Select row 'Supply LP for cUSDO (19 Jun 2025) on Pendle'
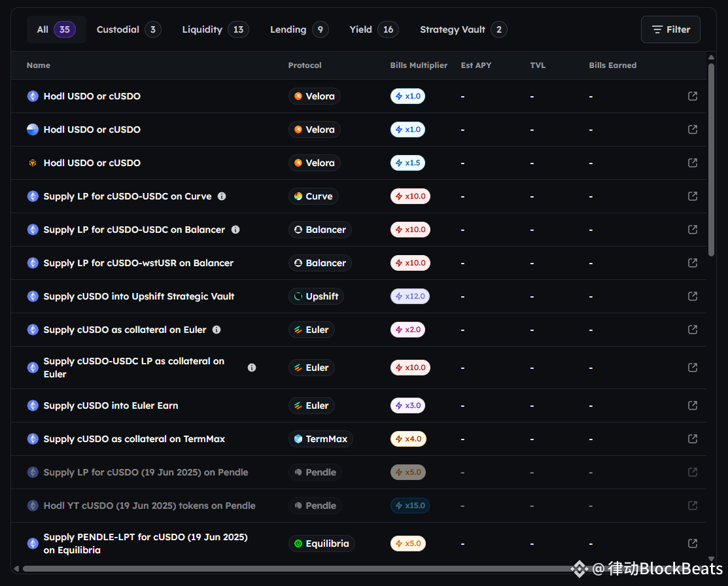 tap(358, 472)
